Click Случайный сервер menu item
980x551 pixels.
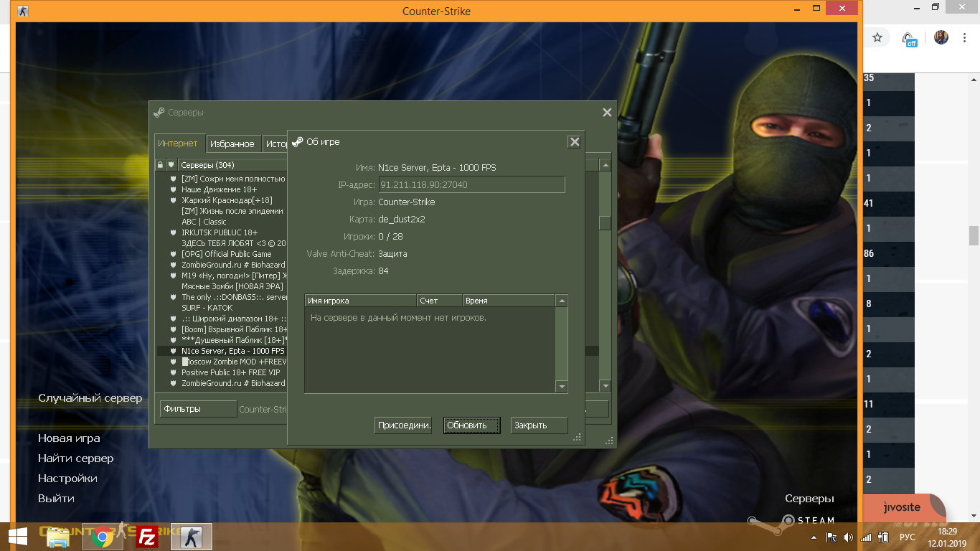(90, 398)
